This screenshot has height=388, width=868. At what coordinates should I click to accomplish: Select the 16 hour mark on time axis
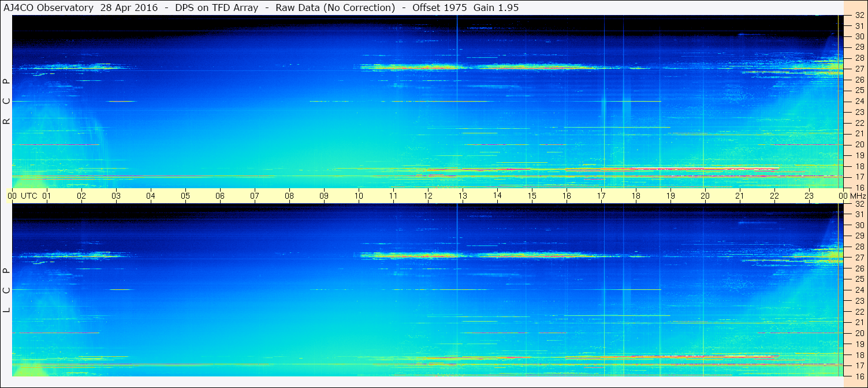[567, 196]
